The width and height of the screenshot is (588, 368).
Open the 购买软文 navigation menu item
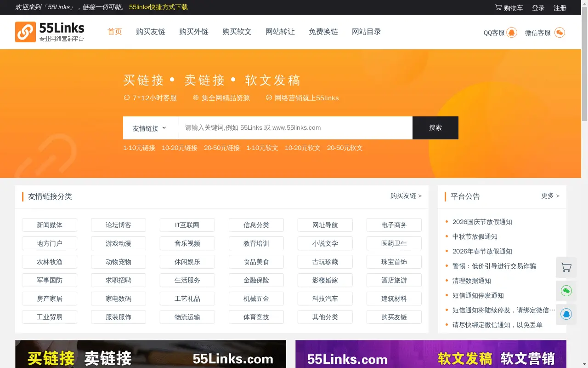[x=237, y=32]
